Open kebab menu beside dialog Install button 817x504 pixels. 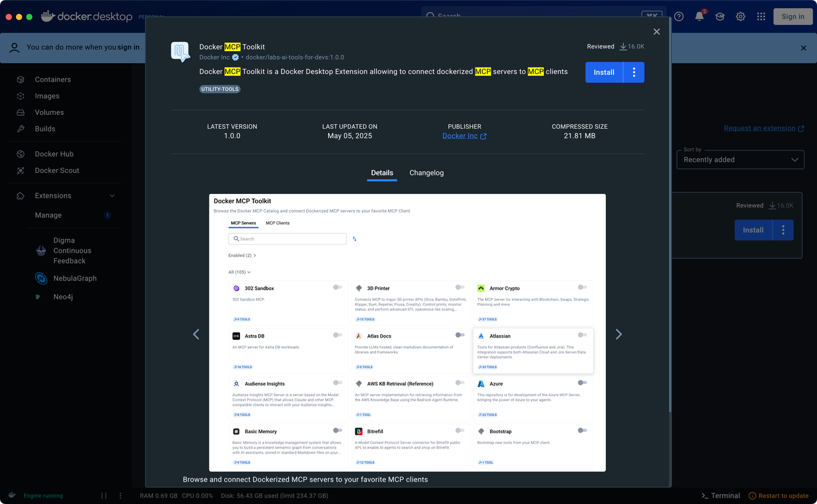(x=634, y=72)
